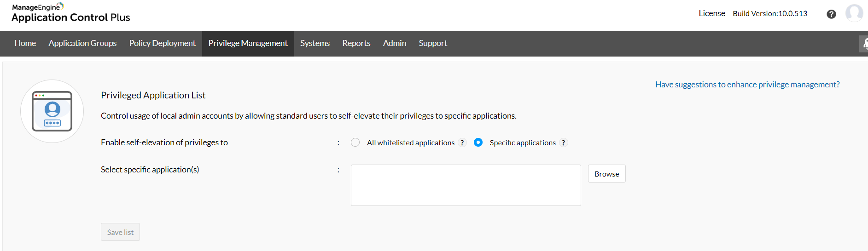The width and height of the screenshot is (868, 251).
Task: Open the privilege management suggestions link
Action: (x=747, y=85)
